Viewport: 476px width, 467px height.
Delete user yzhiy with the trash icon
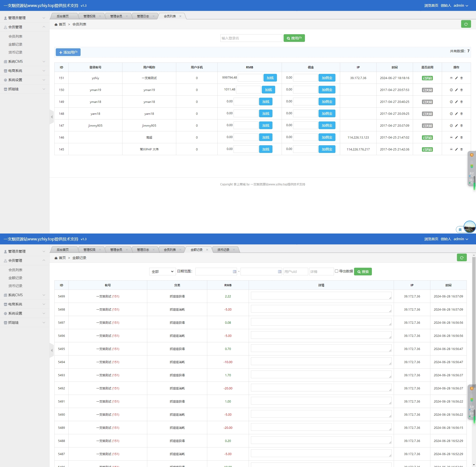(461, 78)
